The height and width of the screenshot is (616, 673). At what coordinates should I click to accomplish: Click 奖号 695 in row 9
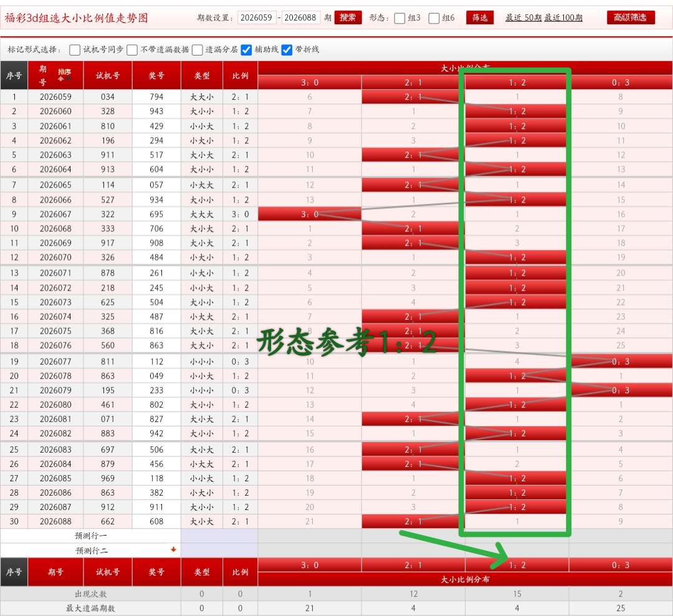tap(156, 214)
